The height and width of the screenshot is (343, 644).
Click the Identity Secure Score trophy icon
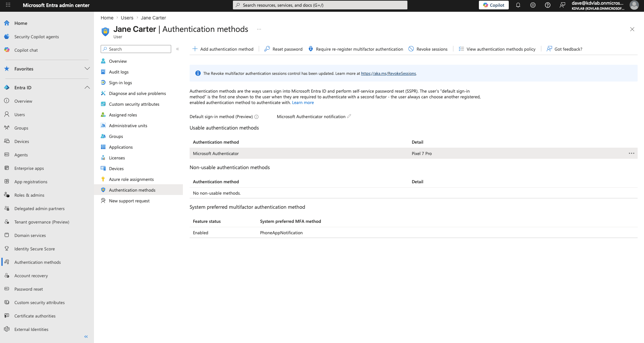pos(7,249)
